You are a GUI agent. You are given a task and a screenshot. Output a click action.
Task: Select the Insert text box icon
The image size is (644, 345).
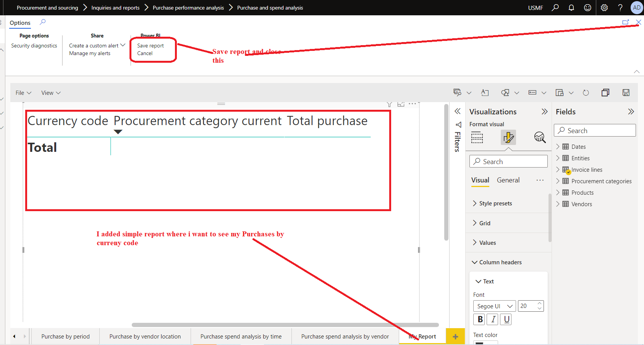pyautogui.click(x=485, y=93)
